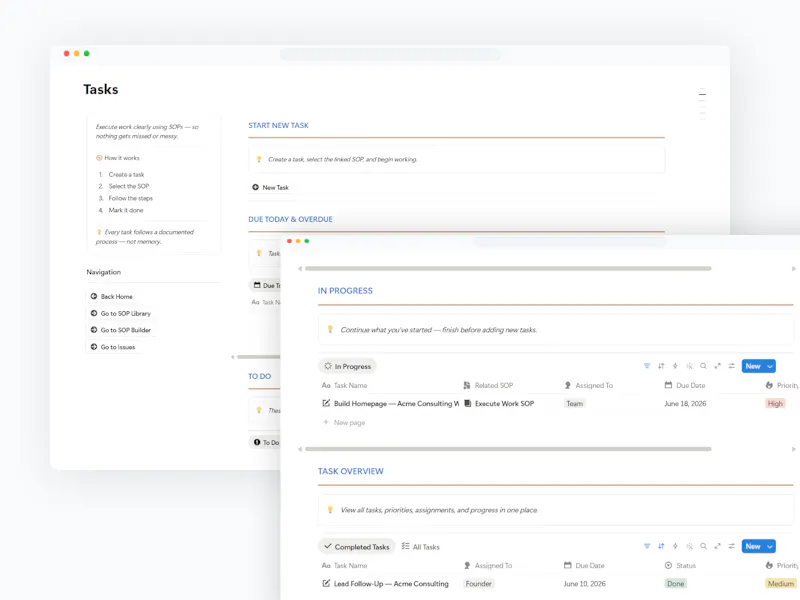The image size is (800, 600).
Task: Open the Assigned To column header in Task Overview
Action: tap(488, 565)
